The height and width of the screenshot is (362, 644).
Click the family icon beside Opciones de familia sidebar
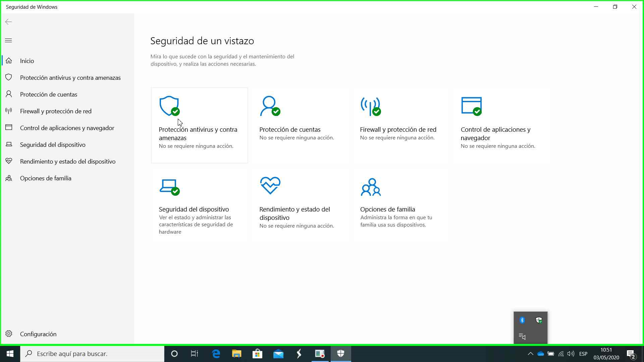coord(9,178)
